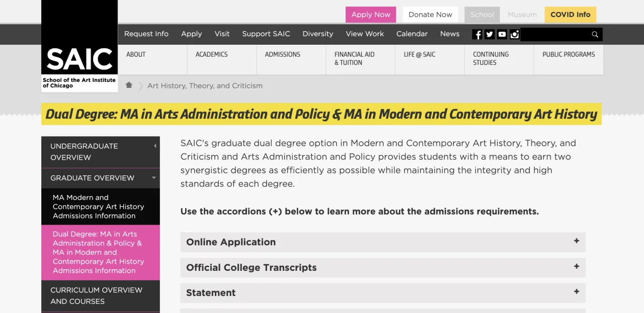The image size is (644, 313).
Task: Click the Donate Now button
Action: pyautogui.click(x=430, y=15)
